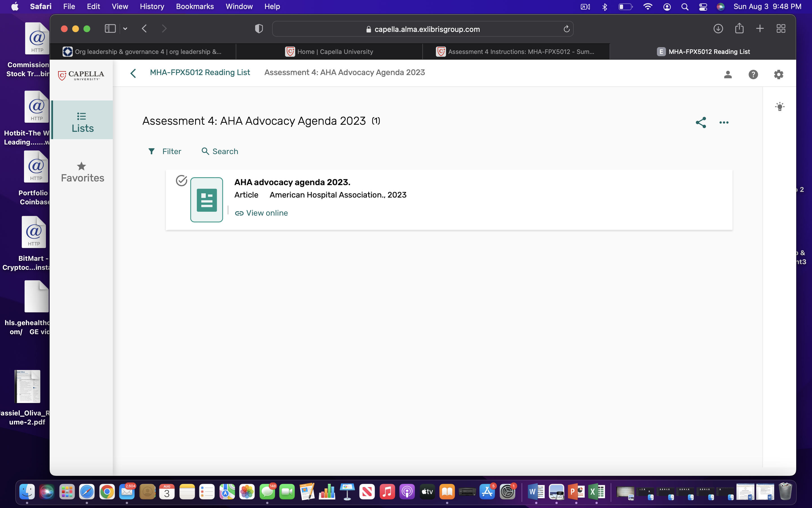Screen dimensions: 812x508
Task: Click Safari forward navigation arrow
Action: coord(164,29)
